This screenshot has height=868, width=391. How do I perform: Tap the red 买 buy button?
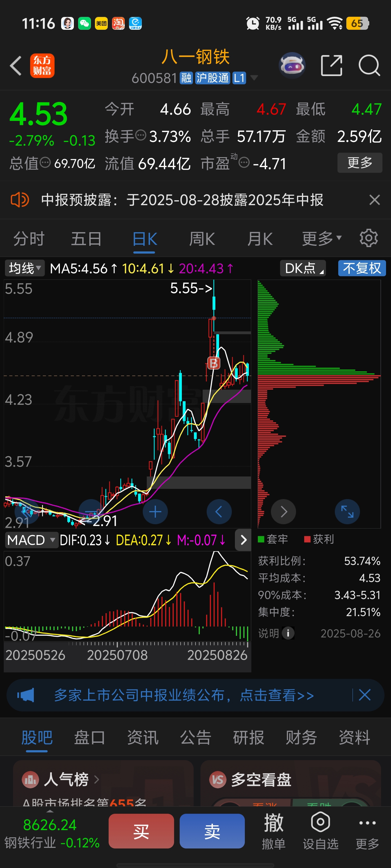[x=141, y=831]
